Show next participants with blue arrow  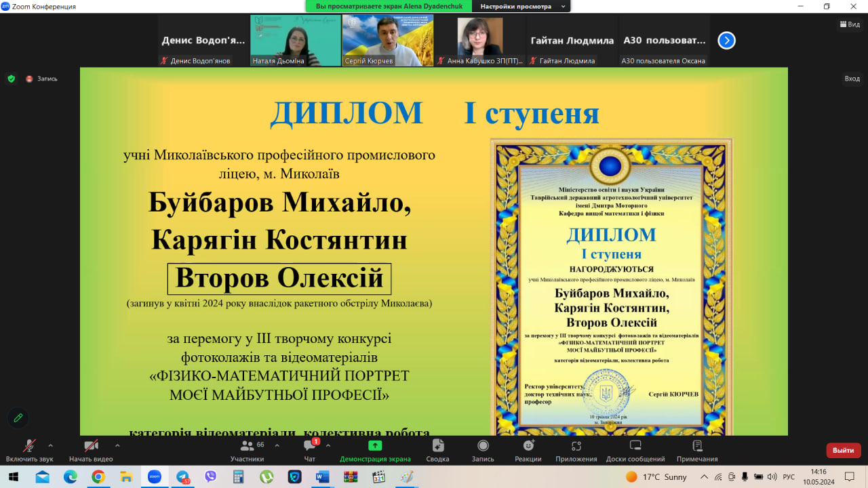(726, 41)
